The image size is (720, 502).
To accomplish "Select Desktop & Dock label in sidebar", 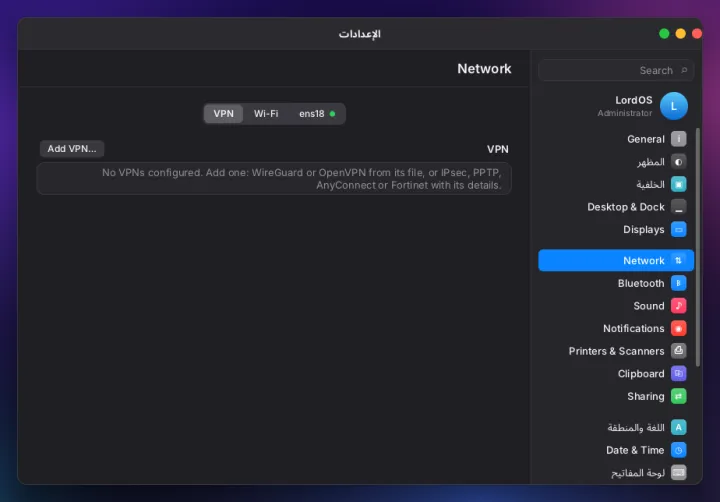I will click(x=626, y=207).
